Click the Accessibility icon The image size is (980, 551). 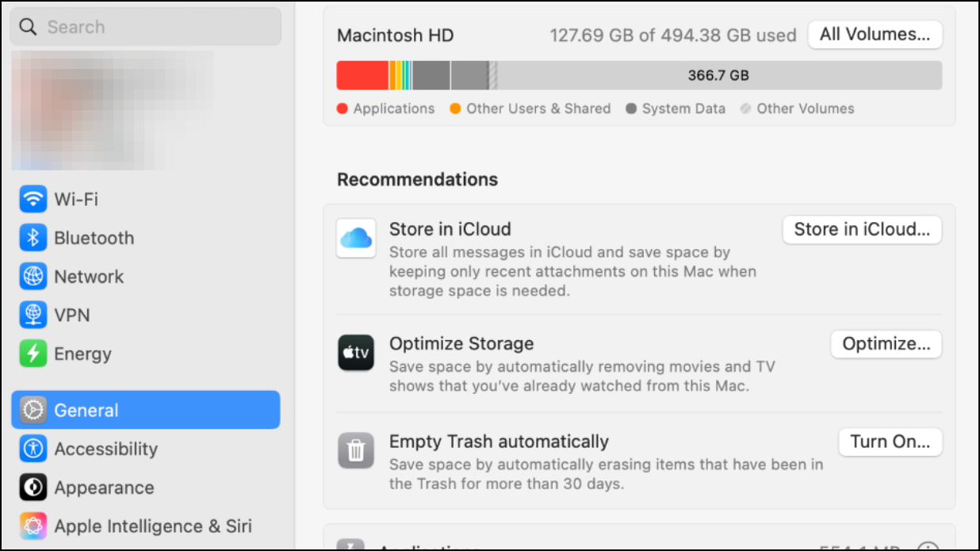[33, 449]
